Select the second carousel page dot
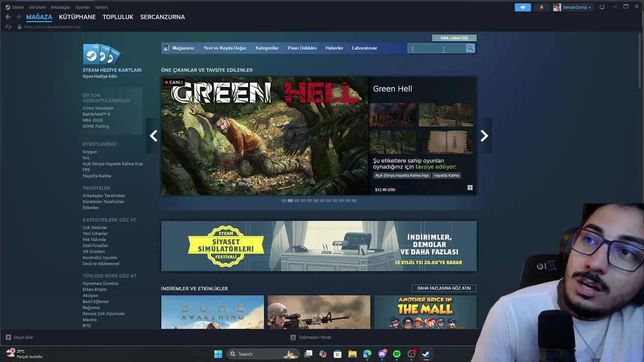The height and width of the screenshot is (362, 644). coord(290,201)
